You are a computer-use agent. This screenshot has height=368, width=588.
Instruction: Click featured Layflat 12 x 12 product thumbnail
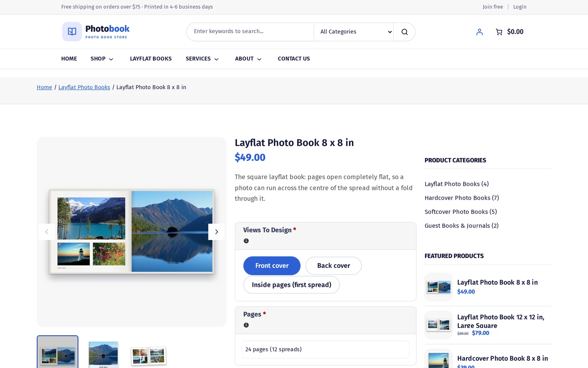438,325
